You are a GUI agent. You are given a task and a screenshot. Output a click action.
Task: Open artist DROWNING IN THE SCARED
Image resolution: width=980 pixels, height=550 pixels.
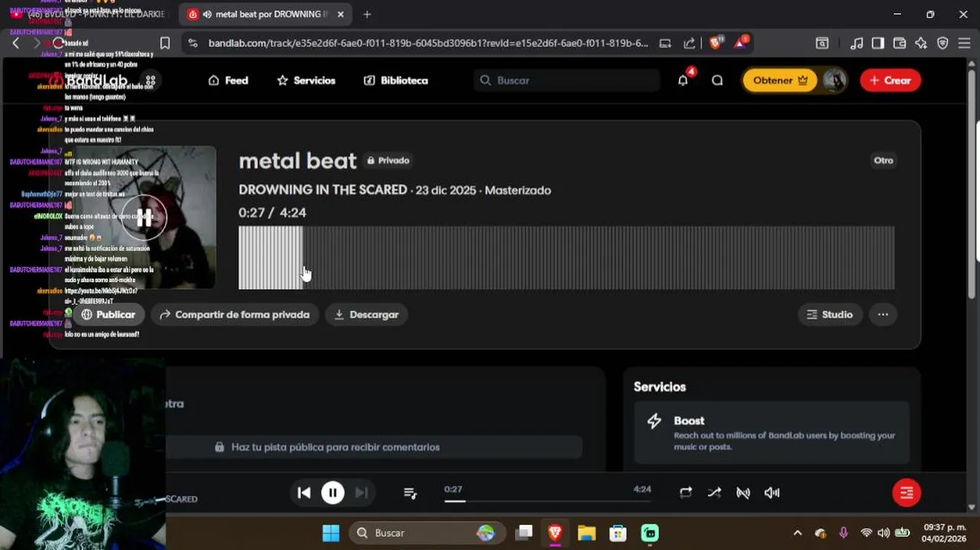(x=323, y=189)
